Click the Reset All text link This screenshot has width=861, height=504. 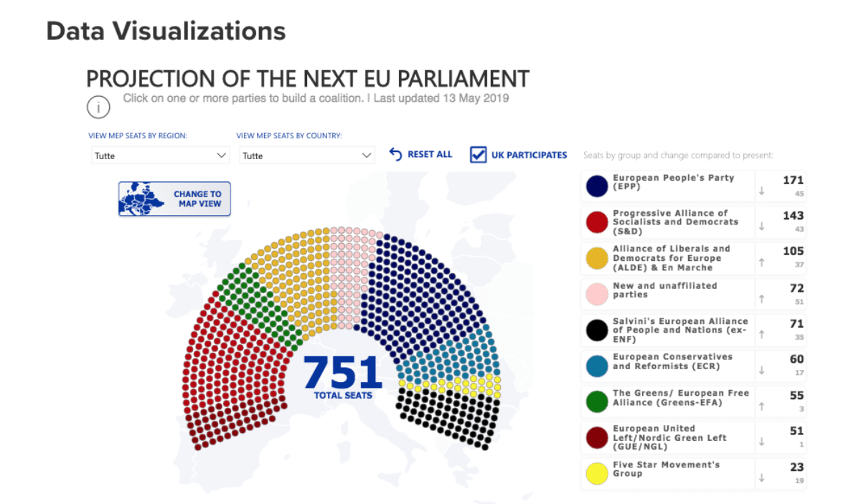[x=430, y=154]
